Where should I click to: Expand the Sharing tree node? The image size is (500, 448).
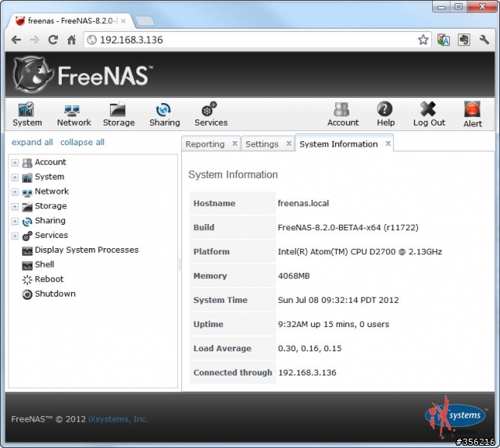(15, 221)
